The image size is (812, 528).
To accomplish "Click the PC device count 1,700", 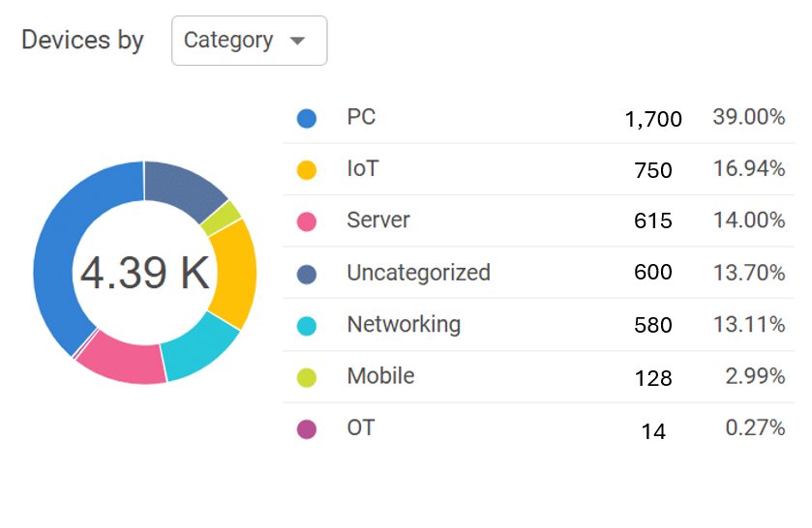I will pos(653,120).
